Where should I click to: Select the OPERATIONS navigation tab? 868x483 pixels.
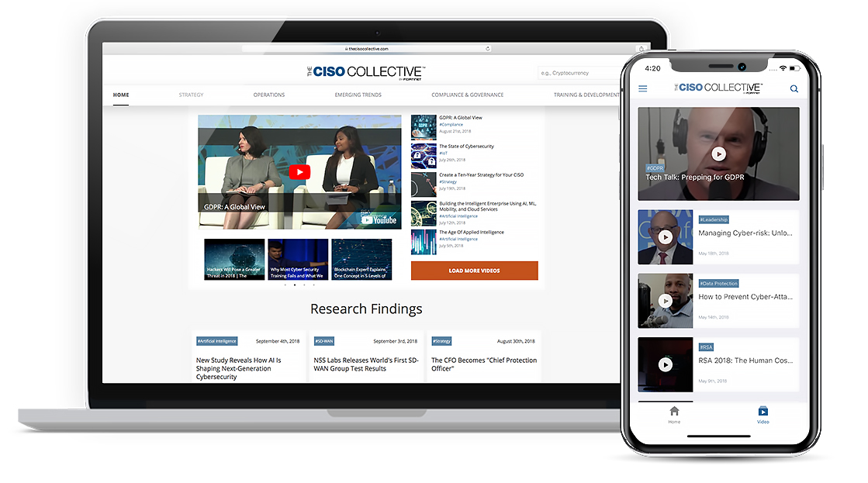(269, 95)
